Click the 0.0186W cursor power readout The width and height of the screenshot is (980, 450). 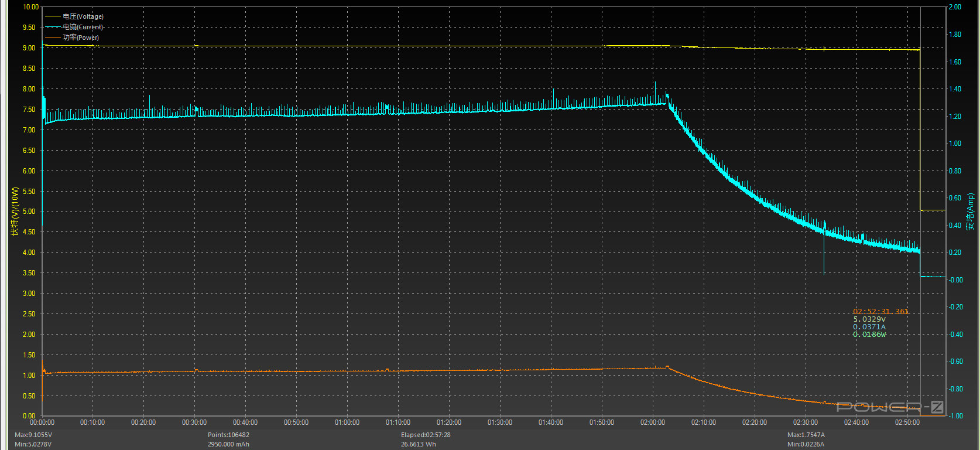point(869,335)
